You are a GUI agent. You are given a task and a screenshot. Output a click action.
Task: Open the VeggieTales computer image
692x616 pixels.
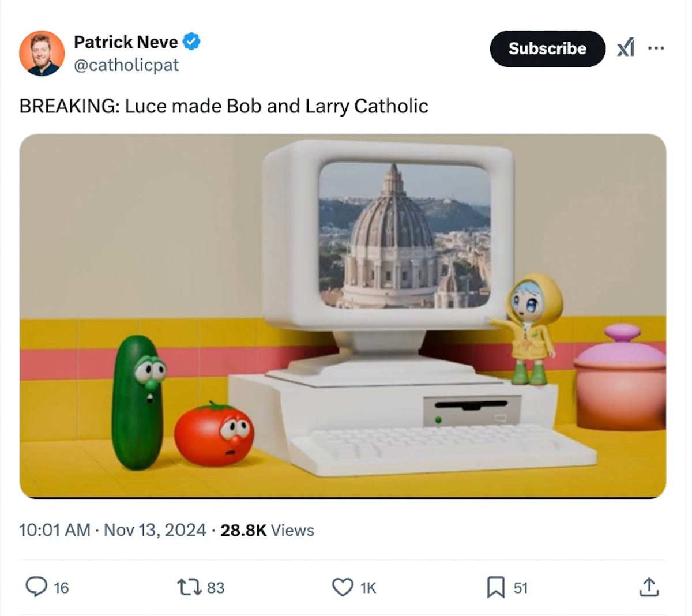click(343, 316)
